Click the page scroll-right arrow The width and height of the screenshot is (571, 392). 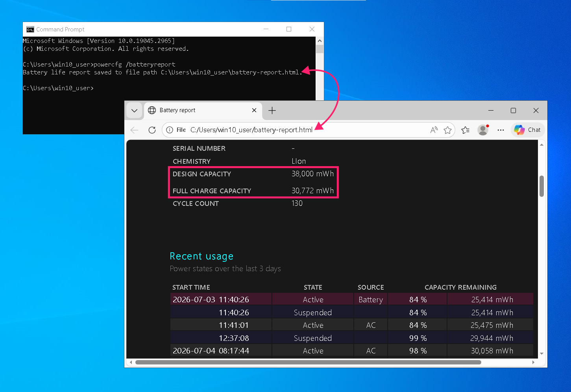pyautogui.click(x=533, y=362)
